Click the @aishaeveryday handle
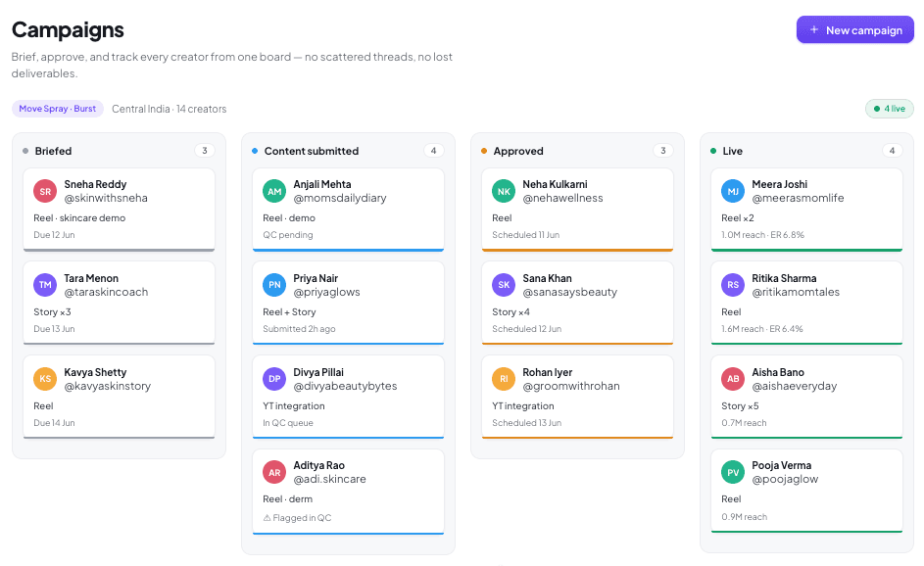The height and width of the screenshot is (566, 924). [x=795, y=386]
